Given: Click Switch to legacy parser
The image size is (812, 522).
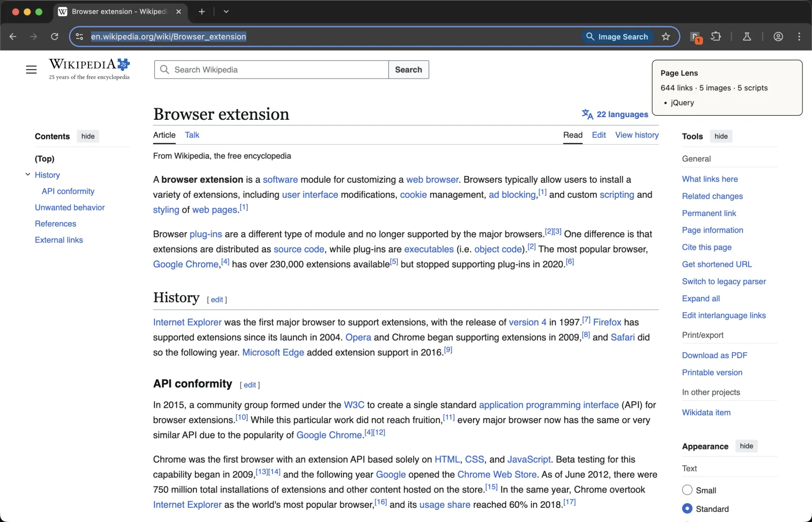Looking at the screenshot, I should point(724,282).
